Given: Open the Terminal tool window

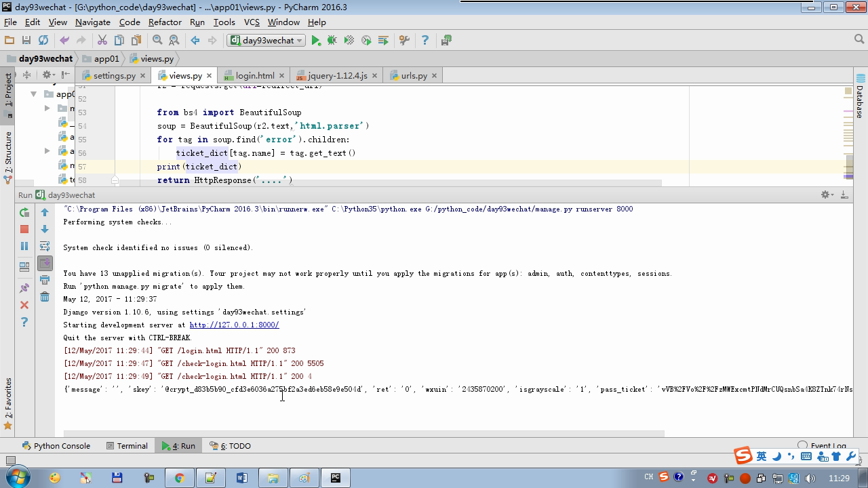Looking at the screenshot, I should (x=127, y=446).
